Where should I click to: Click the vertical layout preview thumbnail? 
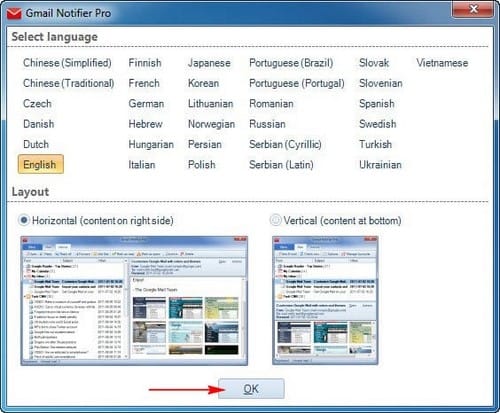click(325, 300)
